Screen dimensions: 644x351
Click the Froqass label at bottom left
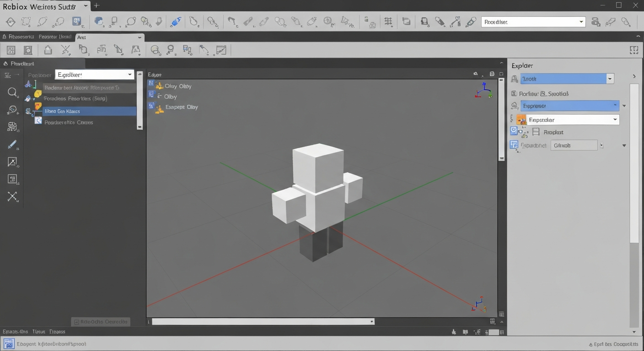(57, 331)
